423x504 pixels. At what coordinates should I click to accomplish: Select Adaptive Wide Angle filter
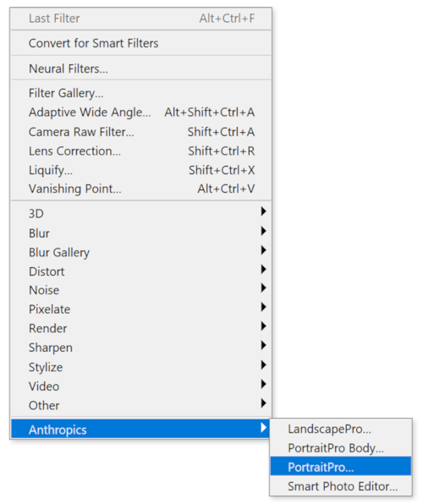[x=141, y=112]
